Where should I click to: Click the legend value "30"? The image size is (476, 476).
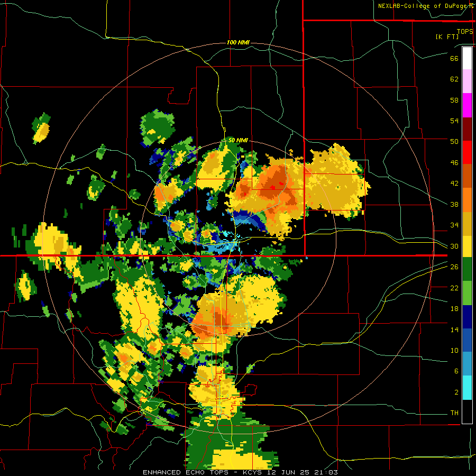454,246
